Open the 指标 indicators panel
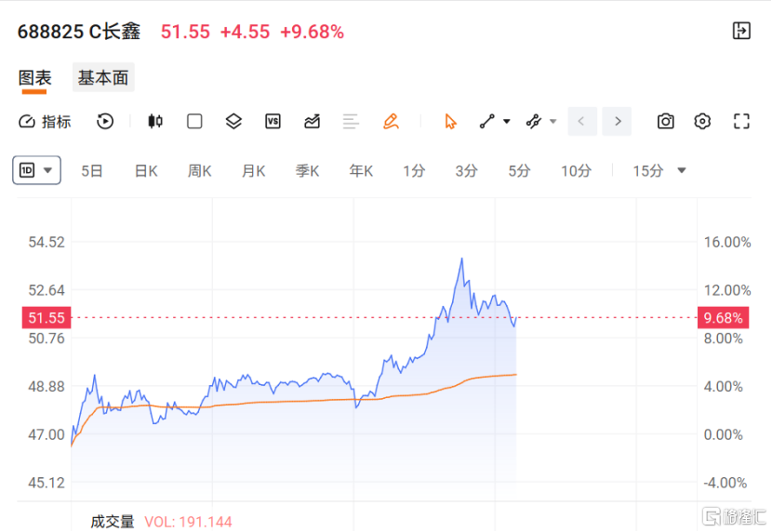772x532 pixels. coord(45,122)
